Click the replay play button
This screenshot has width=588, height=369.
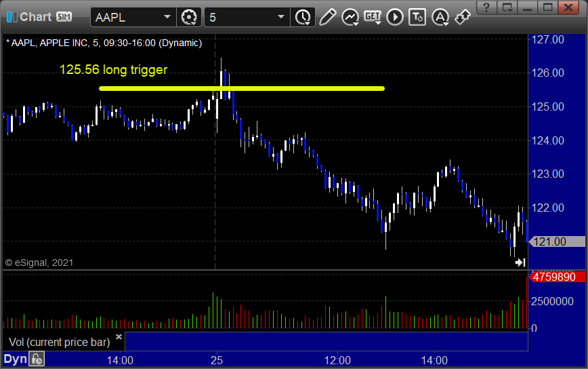(x=395, y=17)
